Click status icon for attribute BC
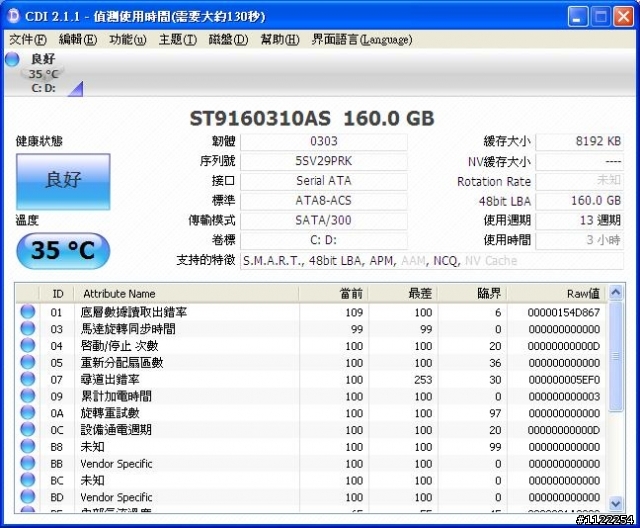The width and height of the screenshot is (640, 528). [28, 480]
